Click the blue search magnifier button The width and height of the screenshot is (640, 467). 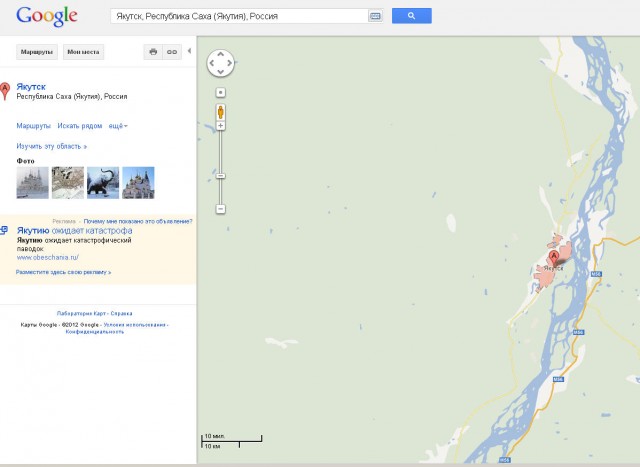click(x=411, y=16)
